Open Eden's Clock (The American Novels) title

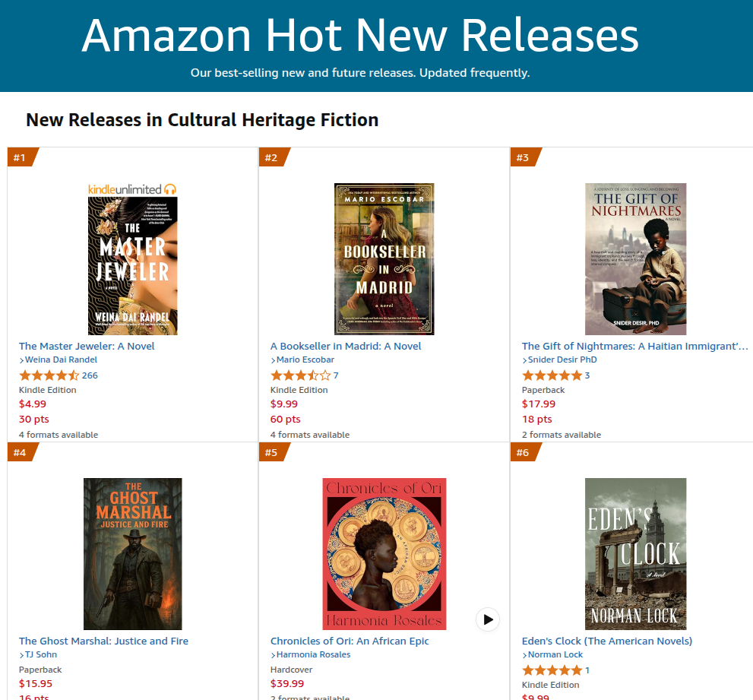coord(607,641)
